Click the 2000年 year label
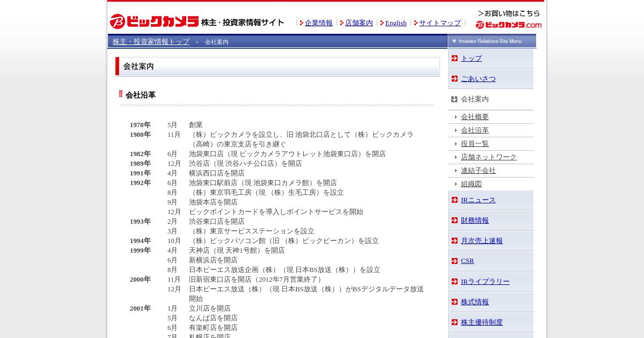 click(x=140, y=280)
